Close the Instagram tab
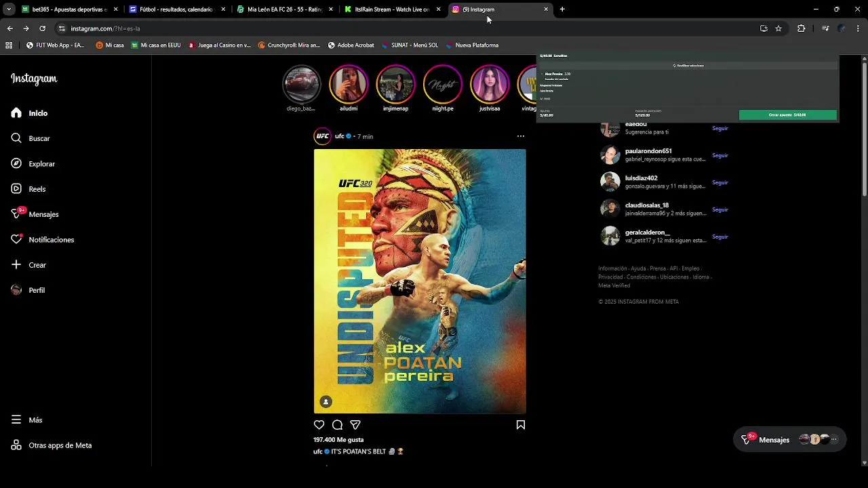Viewport: 868px width, 488px height. (x=546, y=9)
